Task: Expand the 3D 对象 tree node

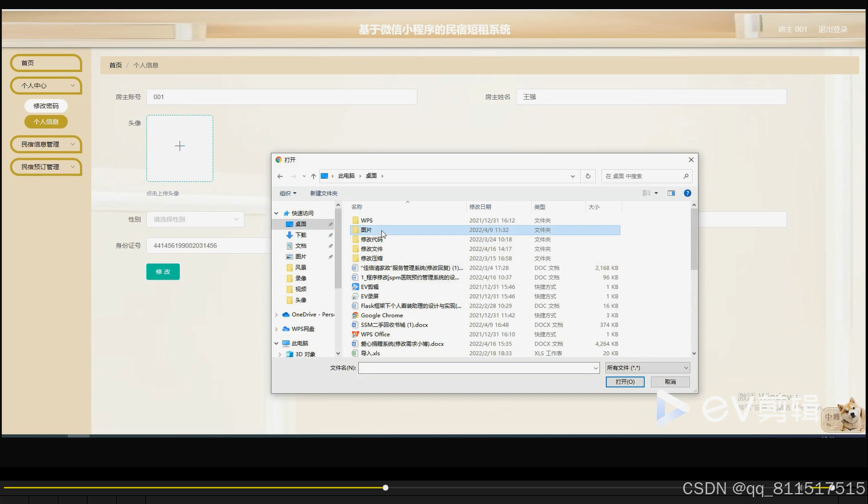Action: pos(280,355)
